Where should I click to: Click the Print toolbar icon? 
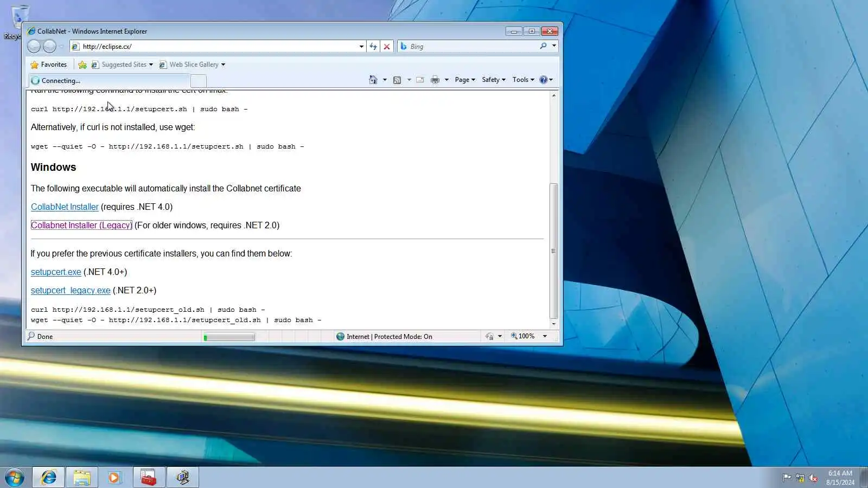pyautogui.click(x=435, y=80)
